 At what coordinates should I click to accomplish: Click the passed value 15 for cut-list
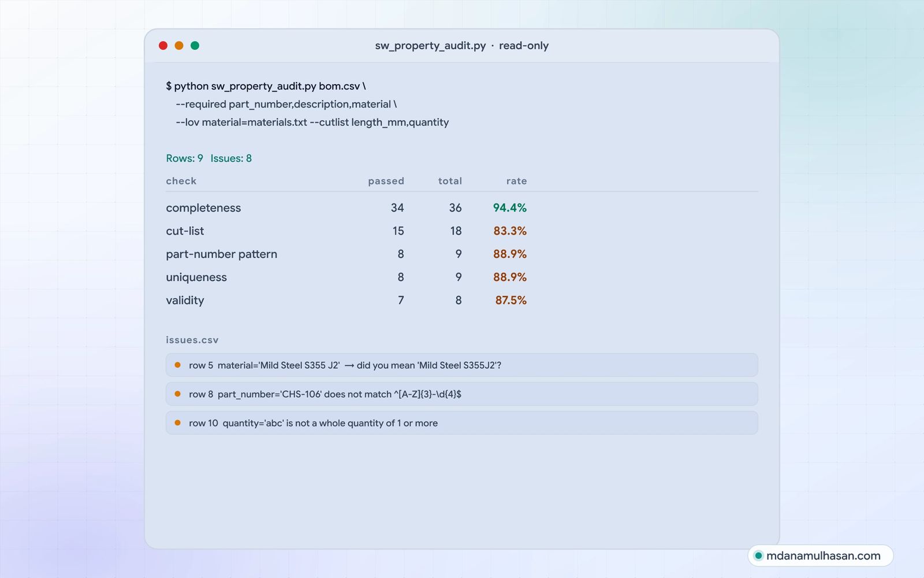(x=398, y=231)
